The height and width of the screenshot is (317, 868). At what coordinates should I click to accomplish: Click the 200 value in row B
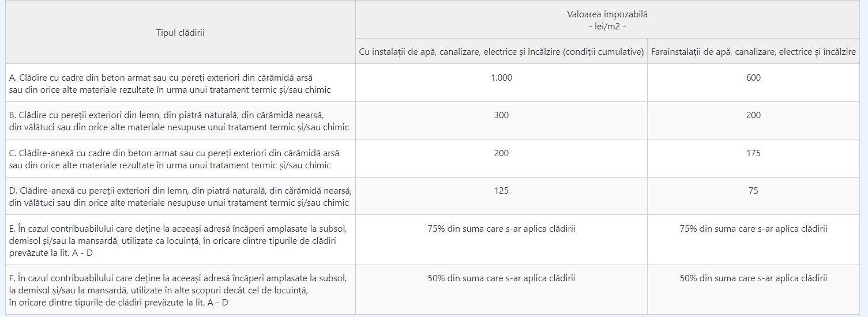tap(753, 115)
